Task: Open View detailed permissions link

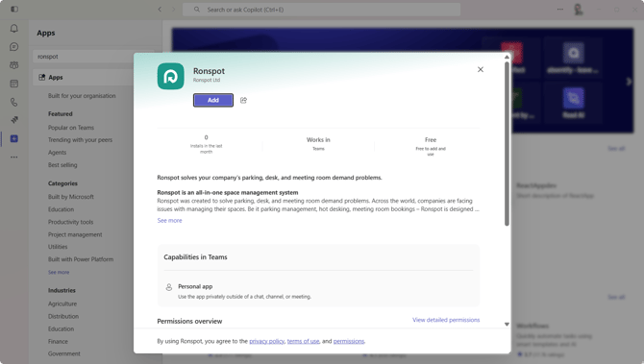Action: 446,320
